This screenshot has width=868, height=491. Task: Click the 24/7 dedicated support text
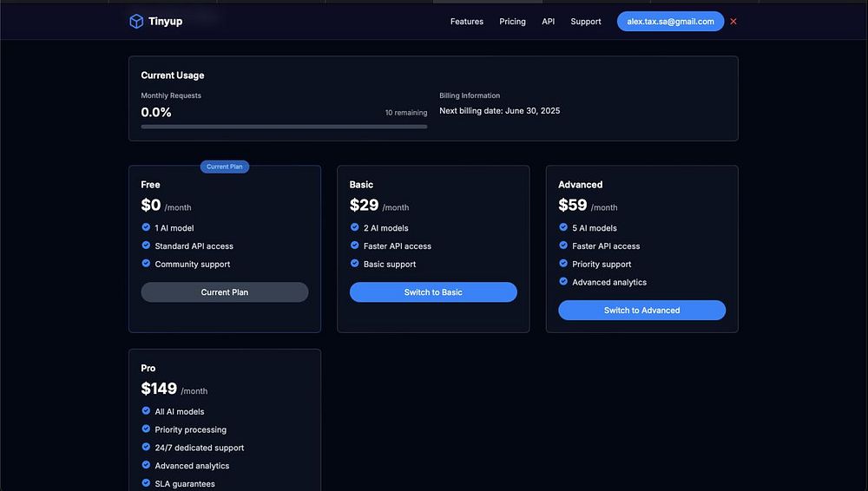tap(200, 448)
